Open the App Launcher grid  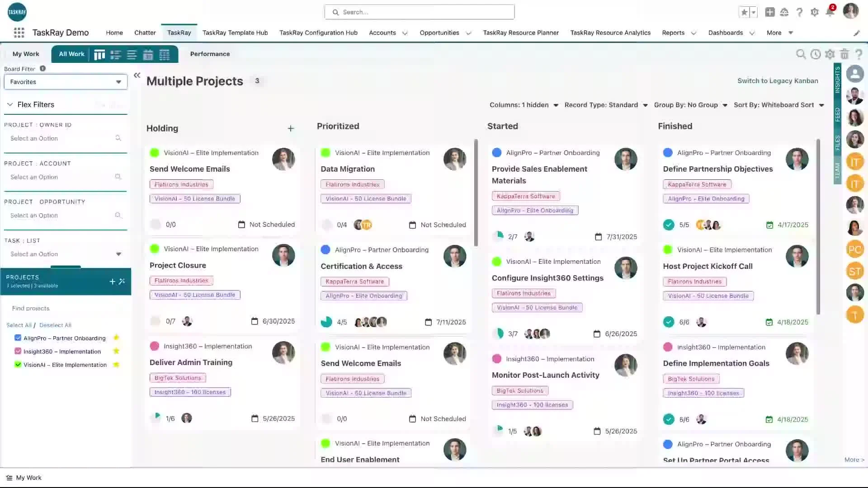pyautogui.click(x=19, y=33)
